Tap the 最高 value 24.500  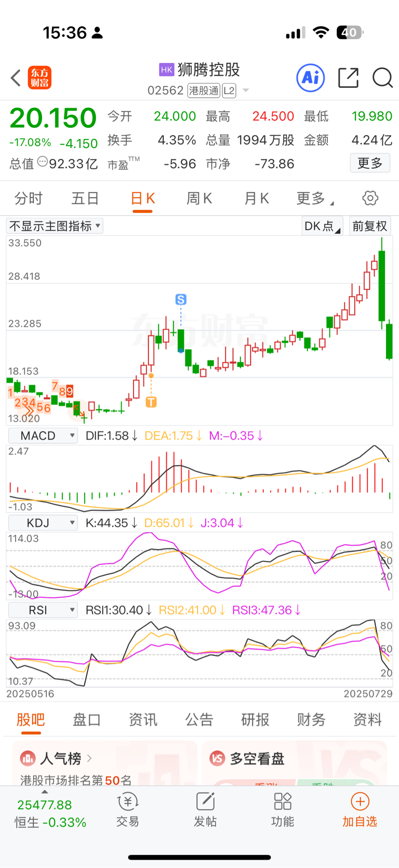click(x=273, y=116)
